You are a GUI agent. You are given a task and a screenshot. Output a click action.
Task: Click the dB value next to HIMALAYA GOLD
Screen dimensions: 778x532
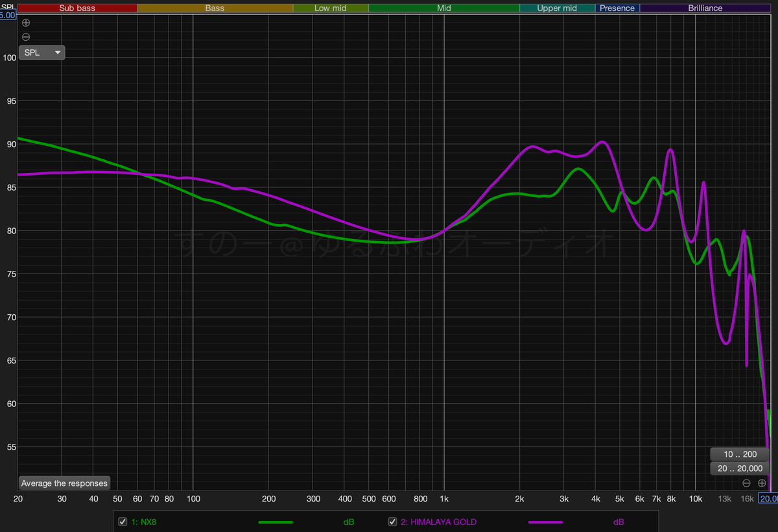coord(619,522)
